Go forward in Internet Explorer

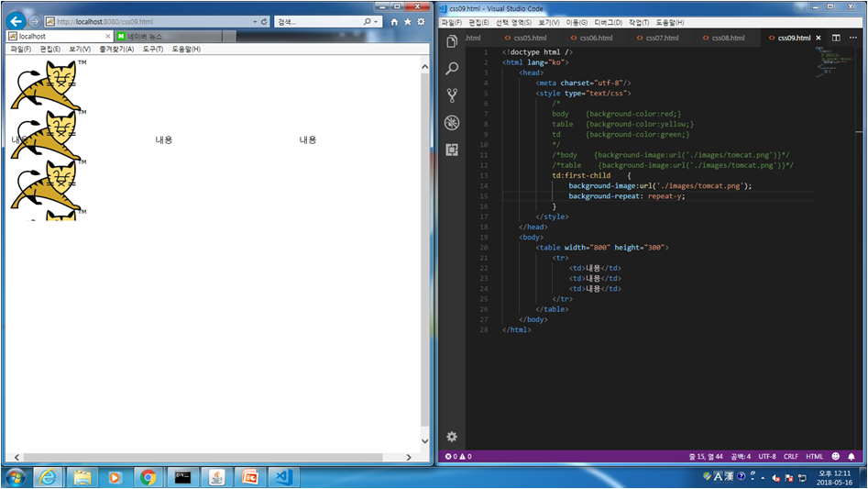click(34, 21)
